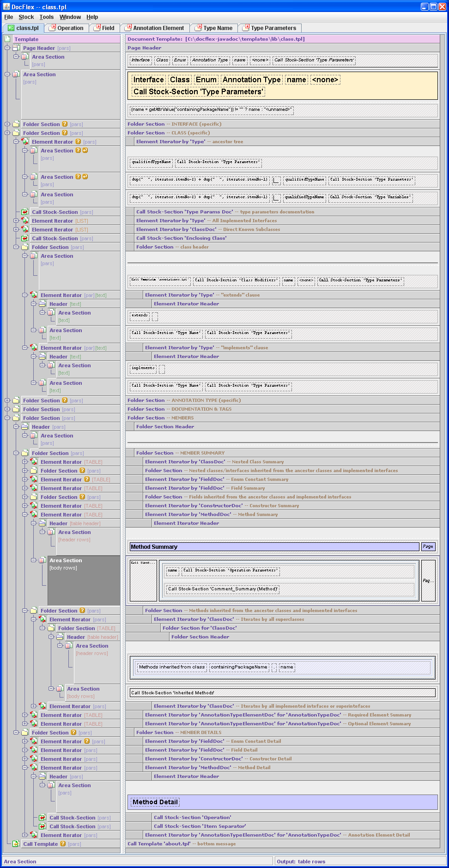Click the Header [table header] node icon
This screenshot has width=449, height=868.
pyautogui.click(x=42, y=523)
